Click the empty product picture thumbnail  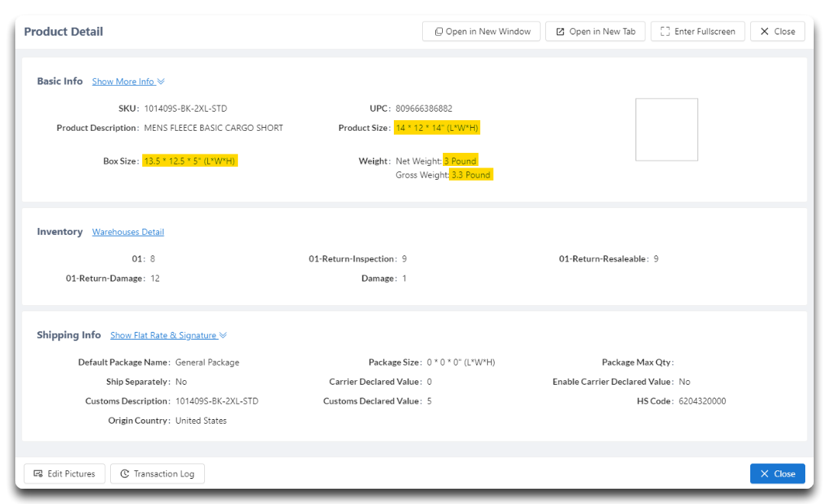(667, 129)
